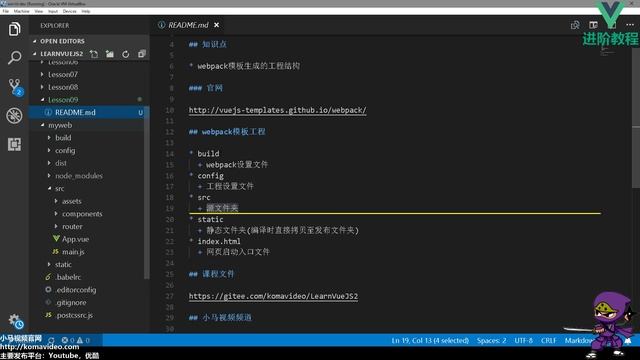The height and width of the screenshot is (360, 640).
Task: Open the Debug view icon
Action: tap(14, 116)
